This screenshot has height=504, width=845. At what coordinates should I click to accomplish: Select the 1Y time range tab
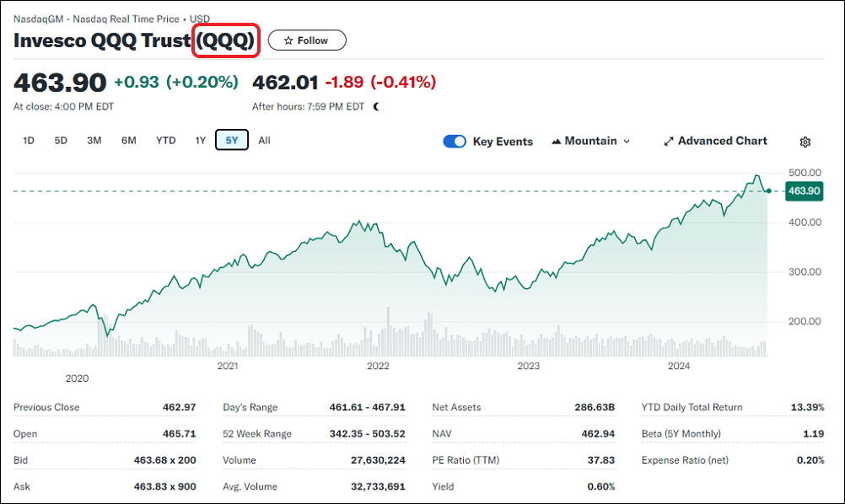tap(201, 141)
